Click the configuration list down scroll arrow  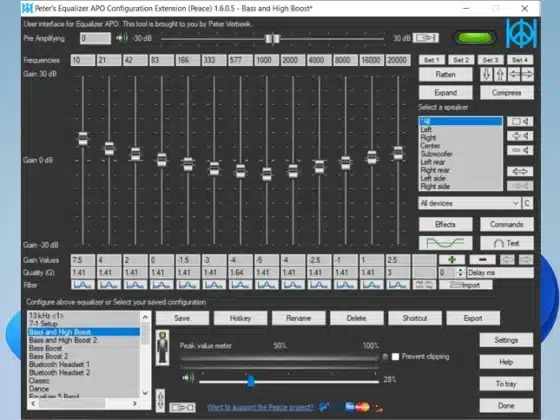tap(145, 393)
